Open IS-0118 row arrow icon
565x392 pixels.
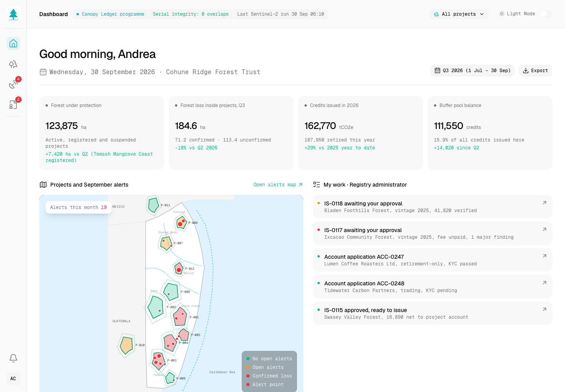pos(544,203)
